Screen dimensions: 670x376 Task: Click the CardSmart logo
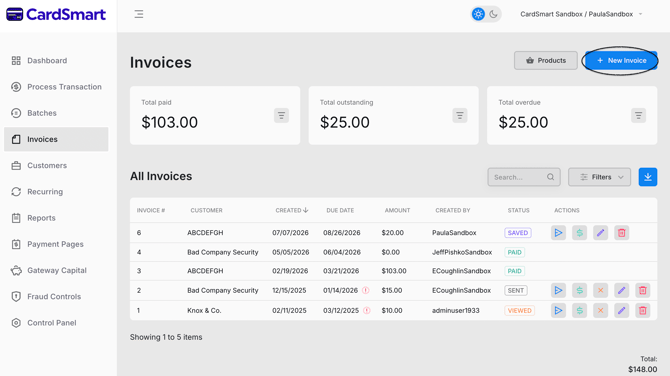click(56, 15)
